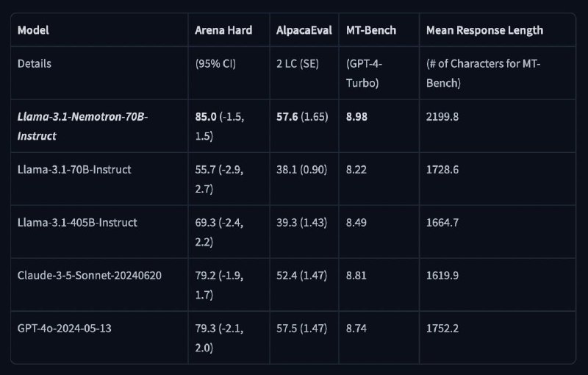The height and width of the screenshot is (375, 588).
Task: Select the Llama-3.1-405B-Instruct row label
Action: (x=77, y=222)
